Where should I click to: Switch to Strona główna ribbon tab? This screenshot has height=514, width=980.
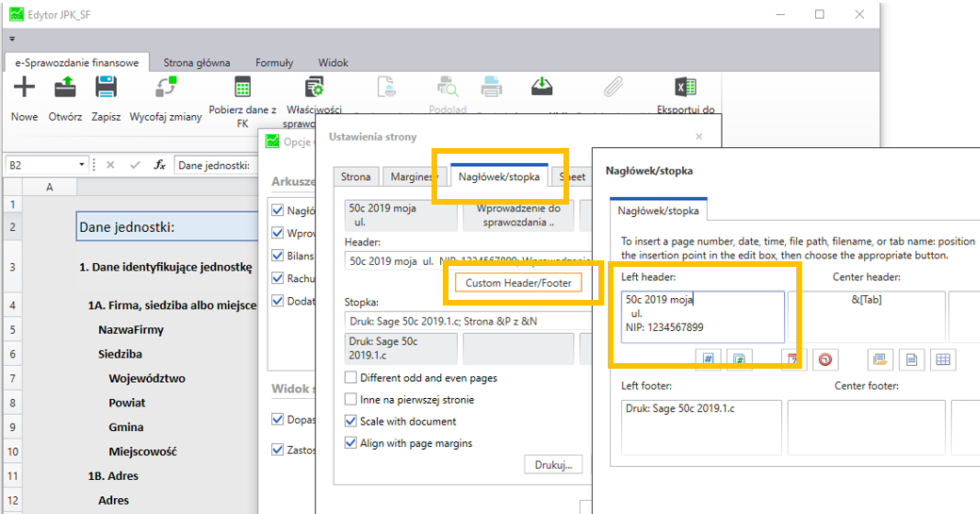click(197, 62)
